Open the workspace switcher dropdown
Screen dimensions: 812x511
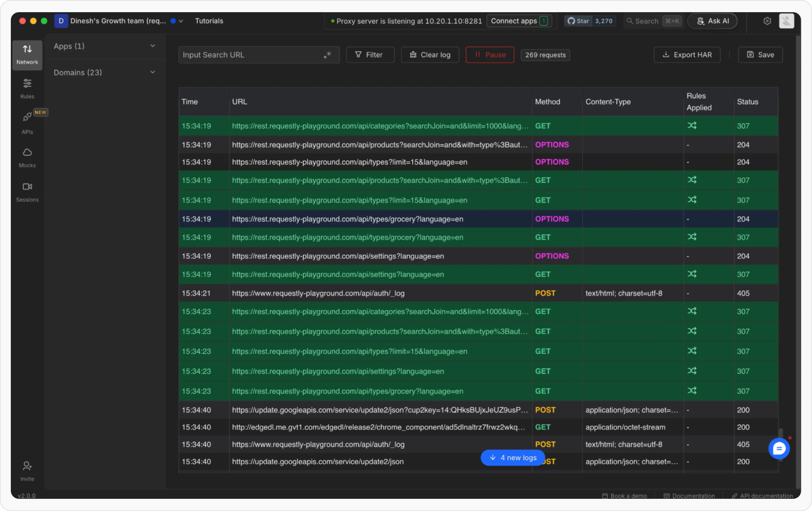point(181,21)
